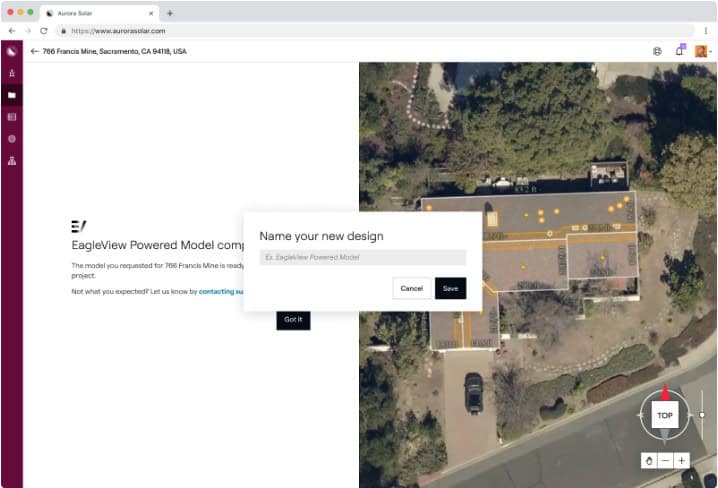Adjust the vertical tilt slider handle
The height and width of the screenshot is (488, 718).
point(702,415)
